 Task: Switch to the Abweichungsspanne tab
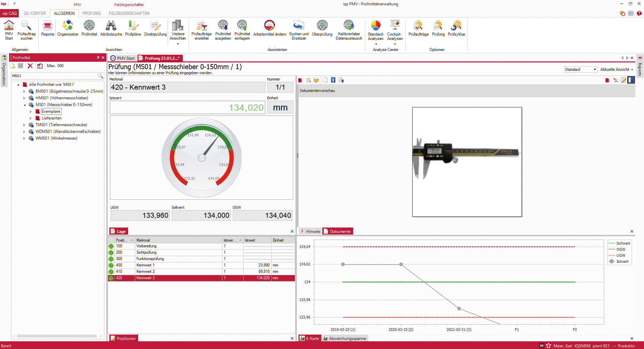click(x=344, y=339)
